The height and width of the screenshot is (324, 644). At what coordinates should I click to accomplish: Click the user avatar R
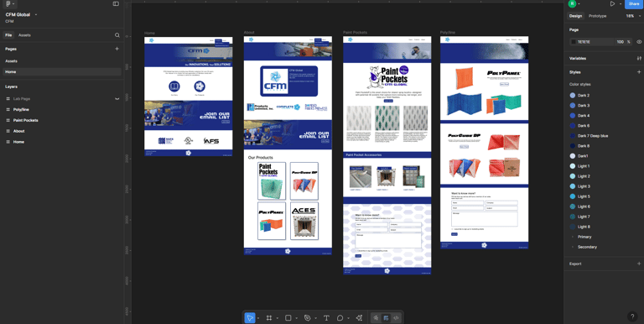(x=572, y=3)
